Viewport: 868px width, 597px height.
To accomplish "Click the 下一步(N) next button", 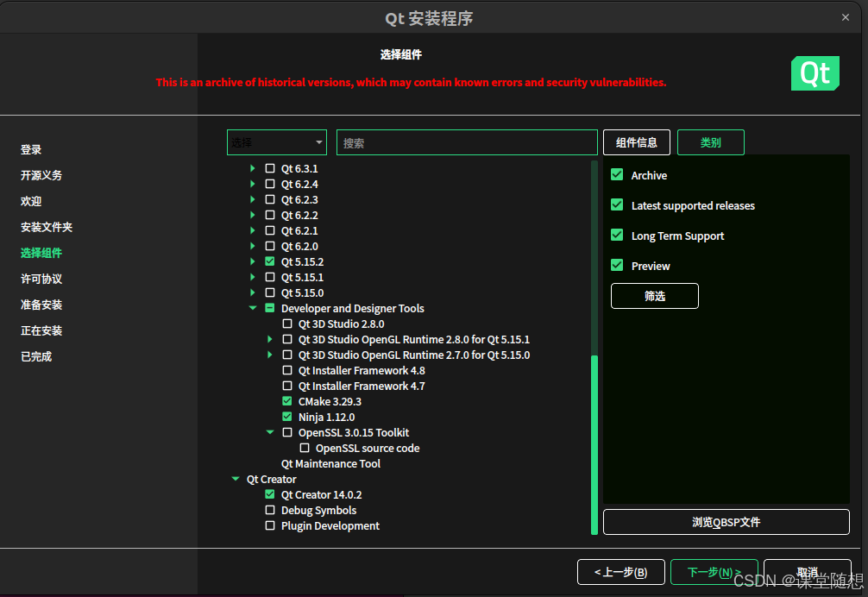I will [x=714, y=572].
